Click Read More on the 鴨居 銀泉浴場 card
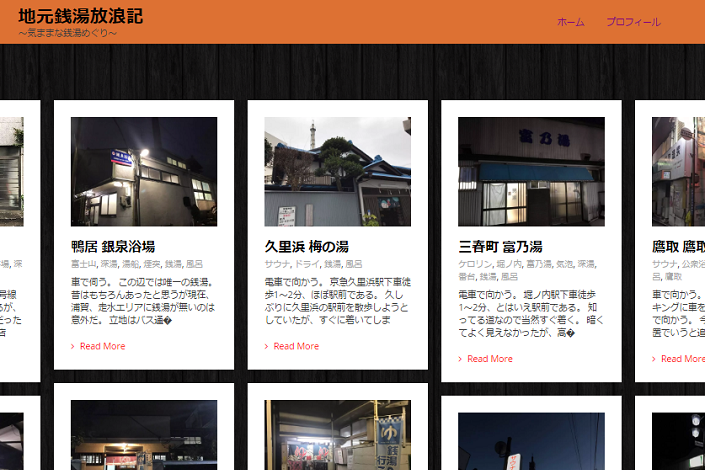The width and height of the screenshot is (705, 470). click(x=102, y=346)
